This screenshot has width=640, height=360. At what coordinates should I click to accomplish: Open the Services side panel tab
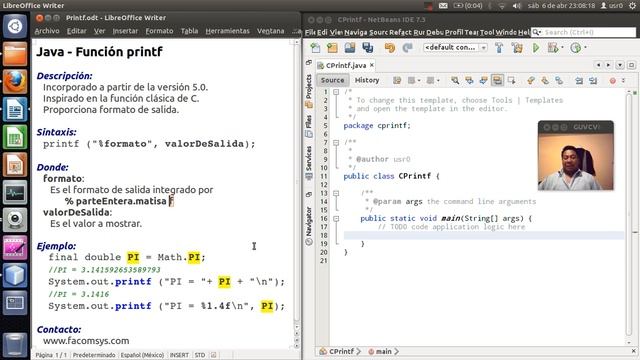tap(309, 162)
